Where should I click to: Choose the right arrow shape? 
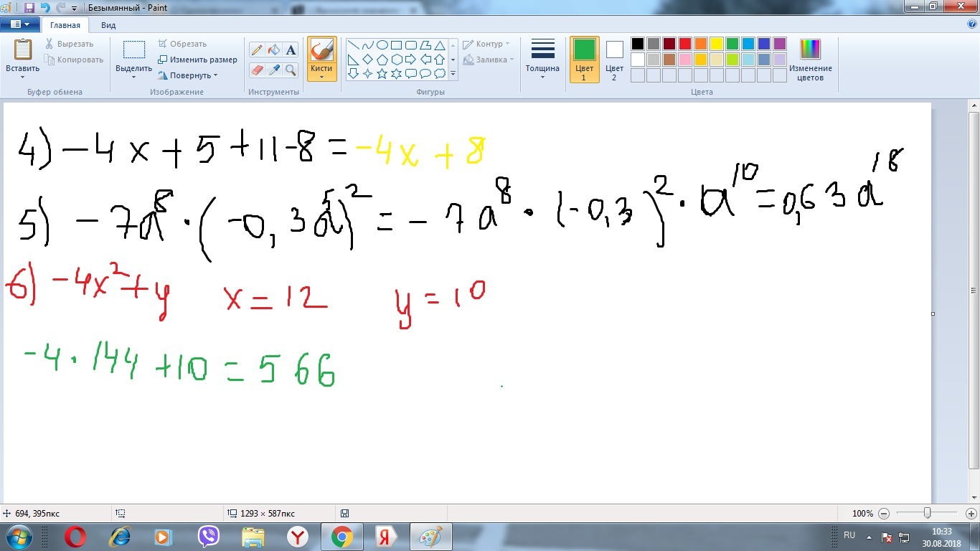tap(410, 59)
